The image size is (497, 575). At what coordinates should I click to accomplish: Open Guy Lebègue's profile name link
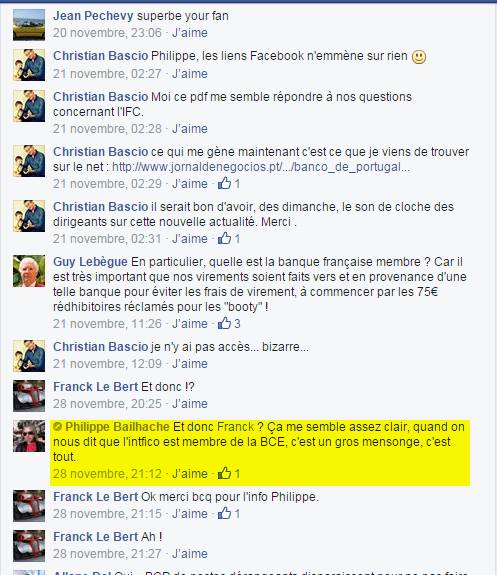pos(90,262)
